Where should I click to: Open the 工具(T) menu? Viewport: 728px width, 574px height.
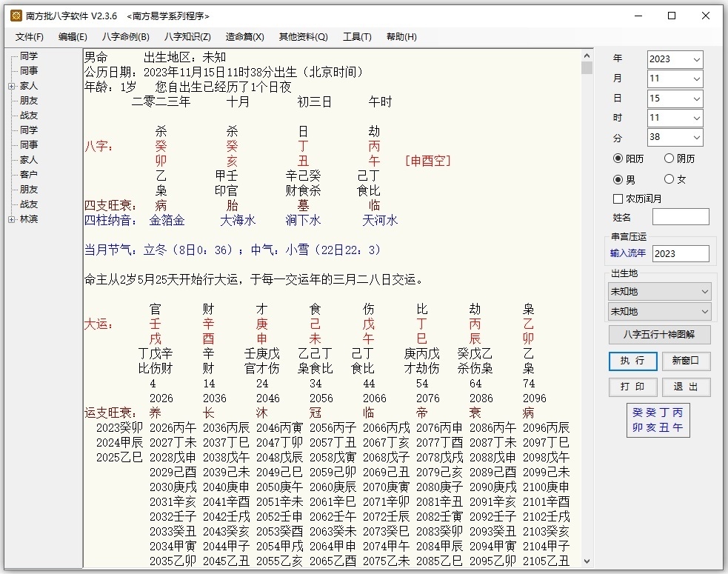click(356, 36)
